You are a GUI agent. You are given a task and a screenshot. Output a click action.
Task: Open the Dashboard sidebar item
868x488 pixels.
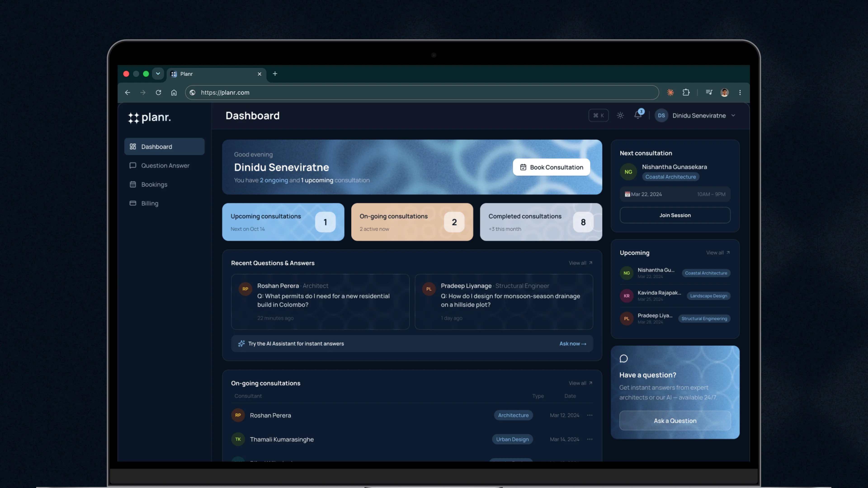164,146
